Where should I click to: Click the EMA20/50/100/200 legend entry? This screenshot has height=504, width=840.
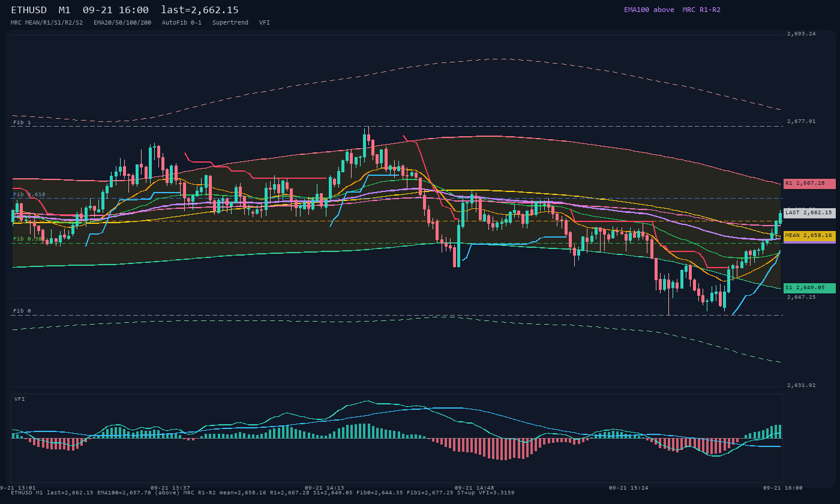122,23
